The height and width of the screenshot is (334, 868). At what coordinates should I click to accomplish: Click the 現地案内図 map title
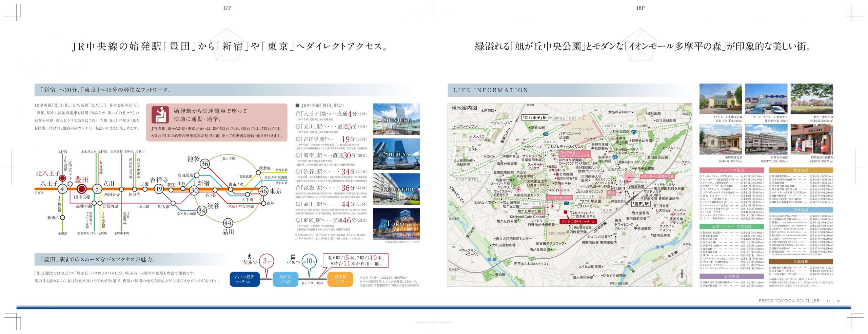(x=464, y=108)
